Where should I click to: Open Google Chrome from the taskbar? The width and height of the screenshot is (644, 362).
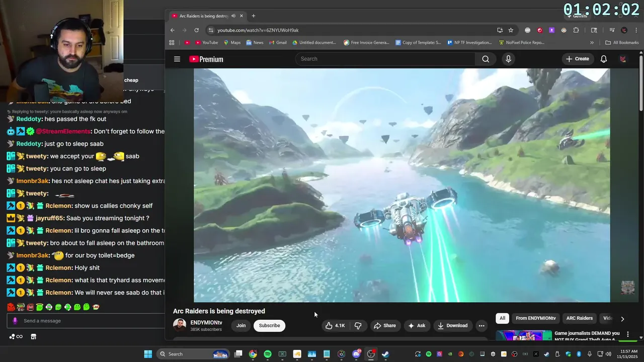(253, 354)
